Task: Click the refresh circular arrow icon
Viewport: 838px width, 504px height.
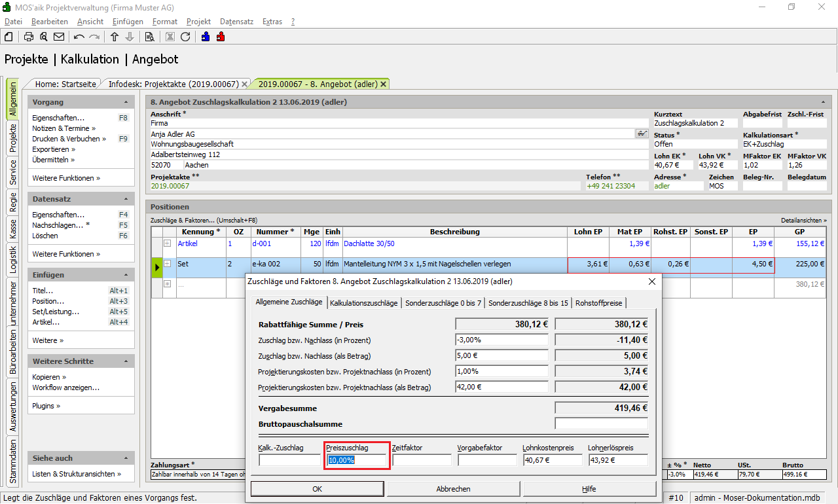Action: pyautogui.click(x=185, y=37)
